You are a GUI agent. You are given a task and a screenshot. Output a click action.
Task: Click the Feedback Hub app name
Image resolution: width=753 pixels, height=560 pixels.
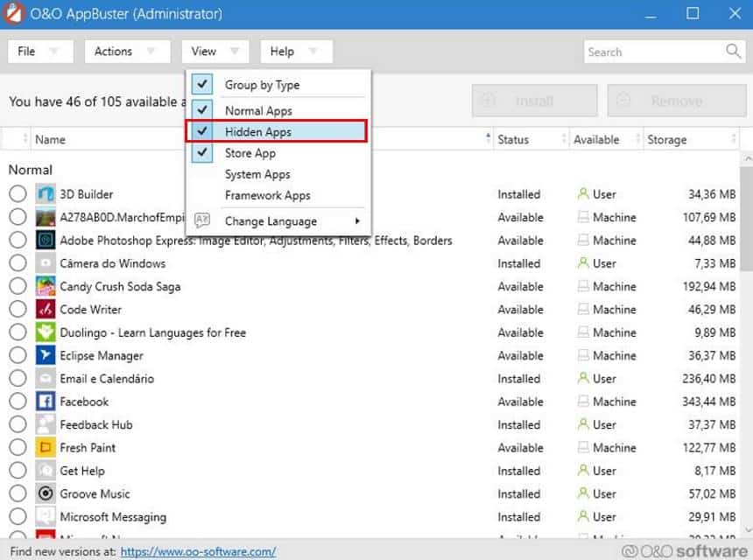pyautogui.click(x=96, y=424)
